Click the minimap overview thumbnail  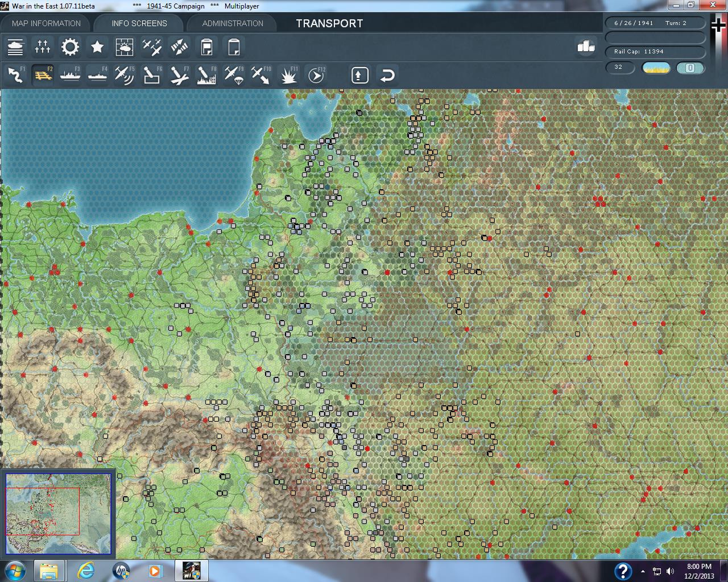(x=58, y=514)
